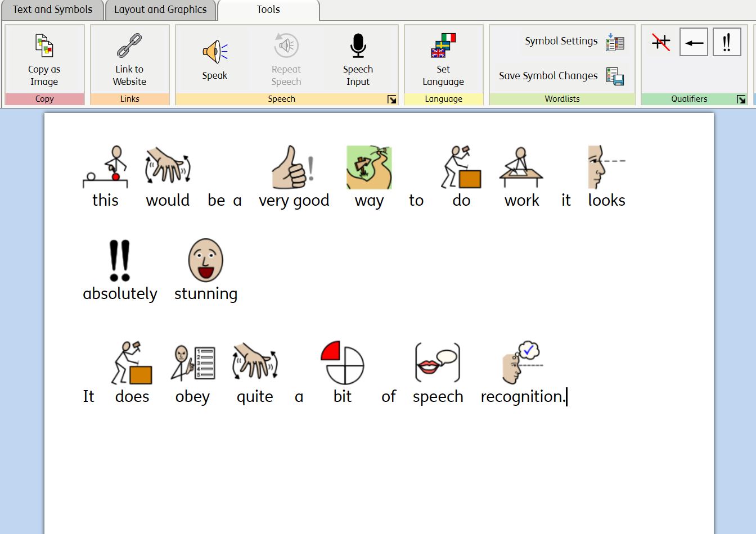Click after the word 'recognition.' in the document
Screen dimensions: 756x534
[567, 396]
